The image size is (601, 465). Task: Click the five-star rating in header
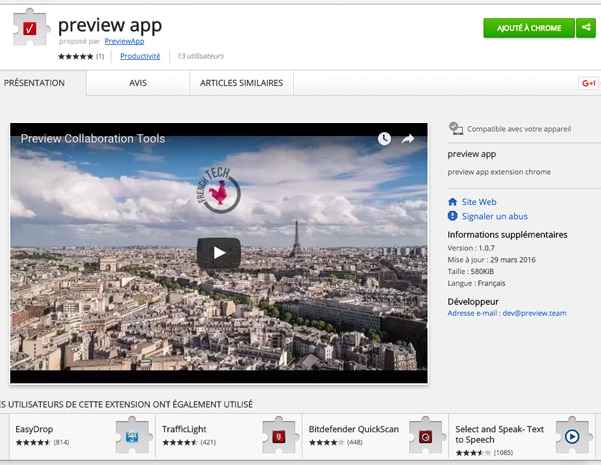click(76, 56)
